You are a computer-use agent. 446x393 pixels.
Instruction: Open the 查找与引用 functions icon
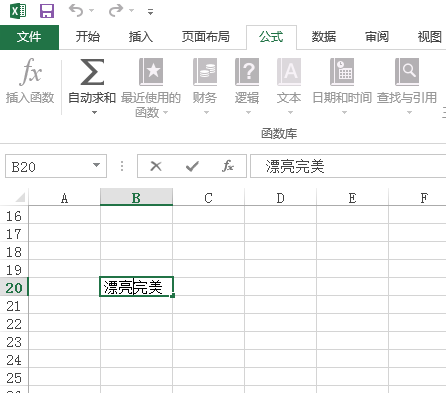click(407, 72)
